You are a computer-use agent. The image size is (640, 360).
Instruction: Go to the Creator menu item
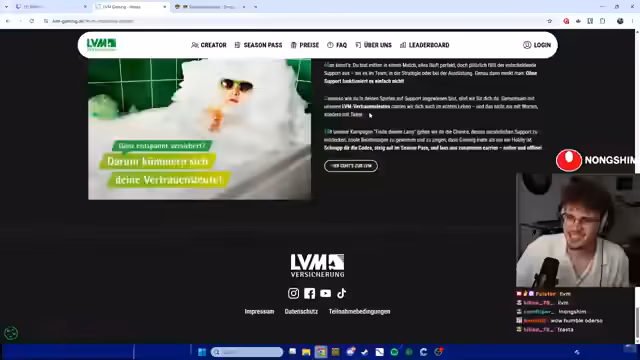pyautogui.click(x=209, y=45)
